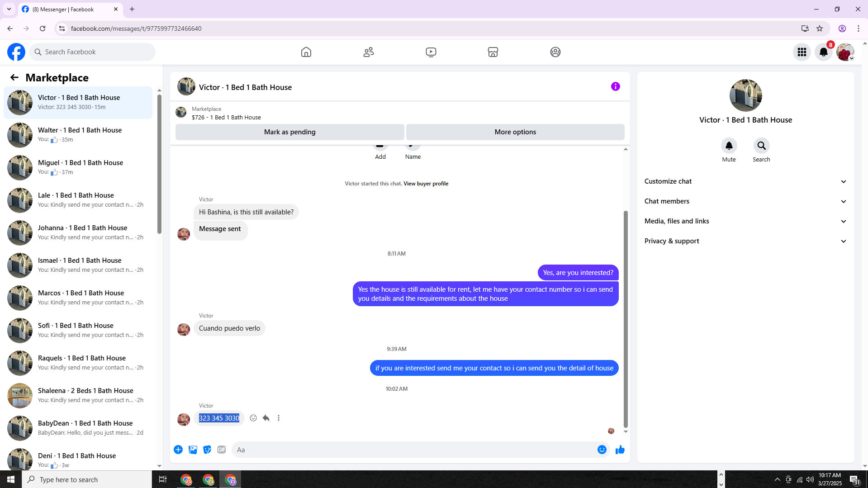Send a thumbs-up like
Image resolution: width=868 pixels, height=488 pixels.
click(620, 450)
